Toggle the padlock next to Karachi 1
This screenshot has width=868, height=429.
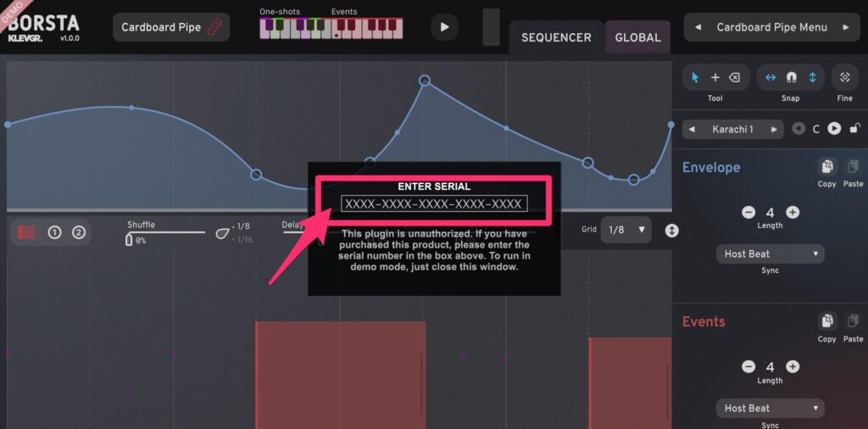855,129
